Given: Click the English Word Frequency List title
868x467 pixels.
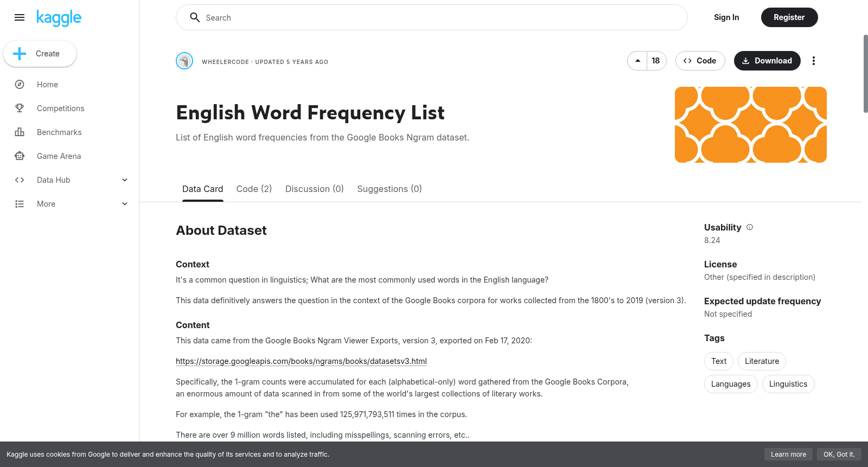Looking at the screenshot, I should [310, 113].
